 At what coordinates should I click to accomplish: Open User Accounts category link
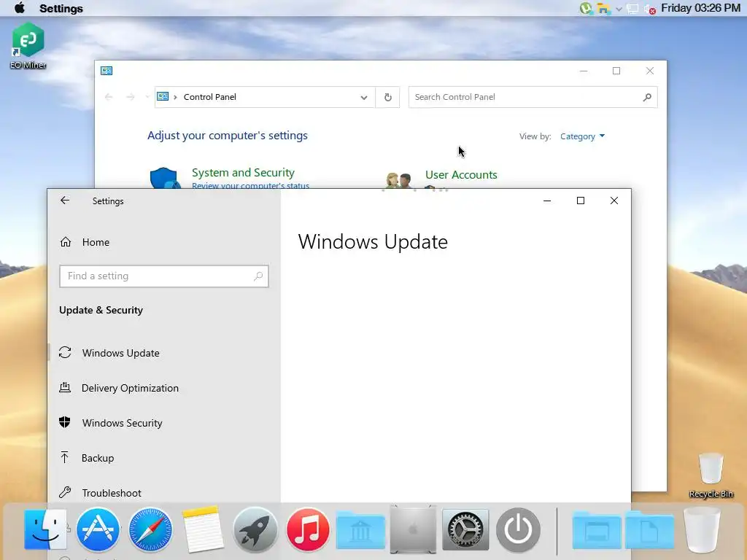(461, 175)
